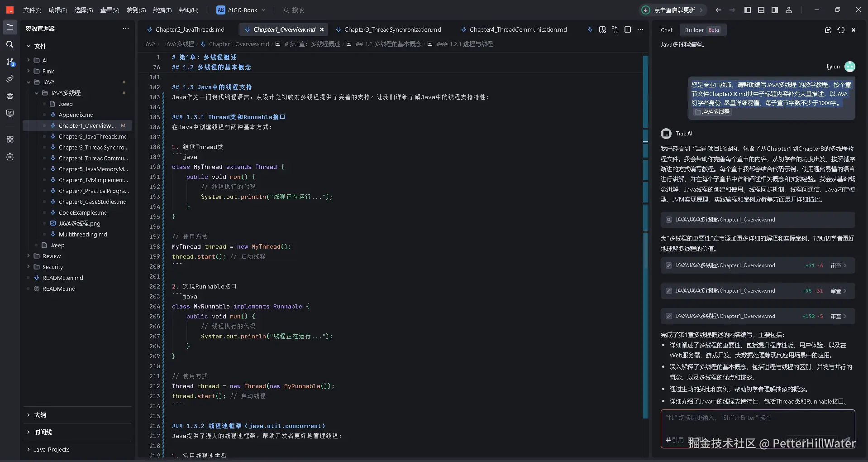Open the 编辑(E) menu
This screenshot has height=462, width=868.
coord(58,10)
